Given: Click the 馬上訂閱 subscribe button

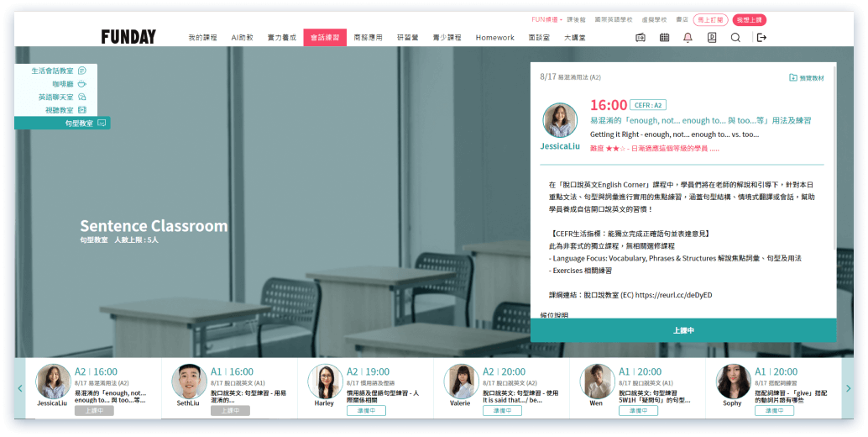Looking at the screenshot, I should click(710, 19).
